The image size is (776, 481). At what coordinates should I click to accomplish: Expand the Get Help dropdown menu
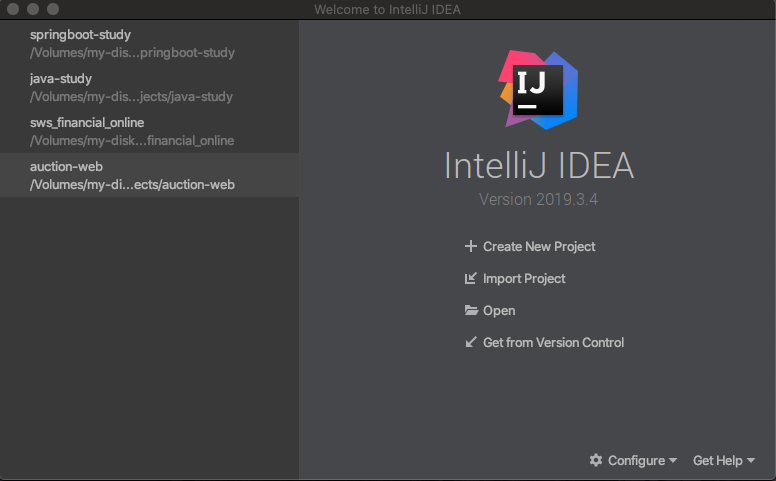pos(724,461)
